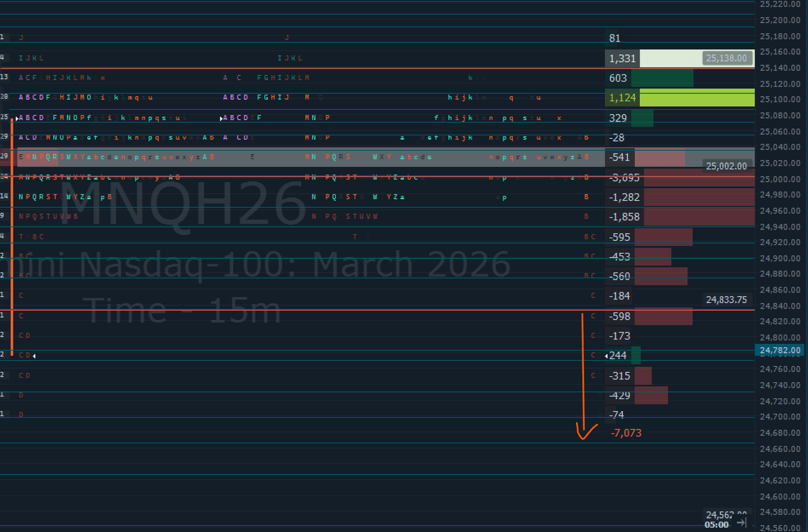This screenshot has height=532, width=808.
Task: Click the green 1,124 delta value
Action: 622,98
